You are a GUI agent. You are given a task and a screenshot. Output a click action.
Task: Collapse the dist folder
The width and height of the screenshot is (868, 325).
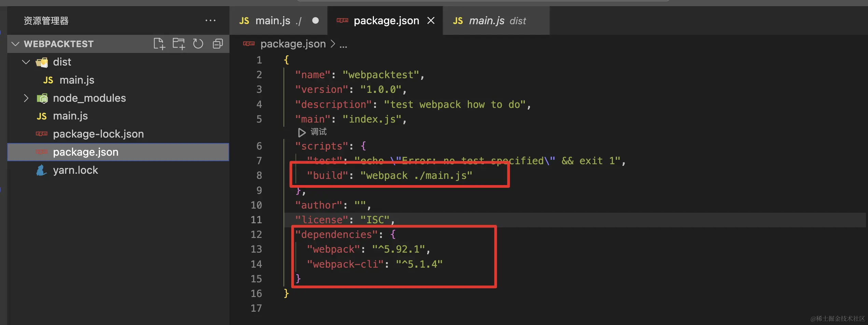point(26,62)
